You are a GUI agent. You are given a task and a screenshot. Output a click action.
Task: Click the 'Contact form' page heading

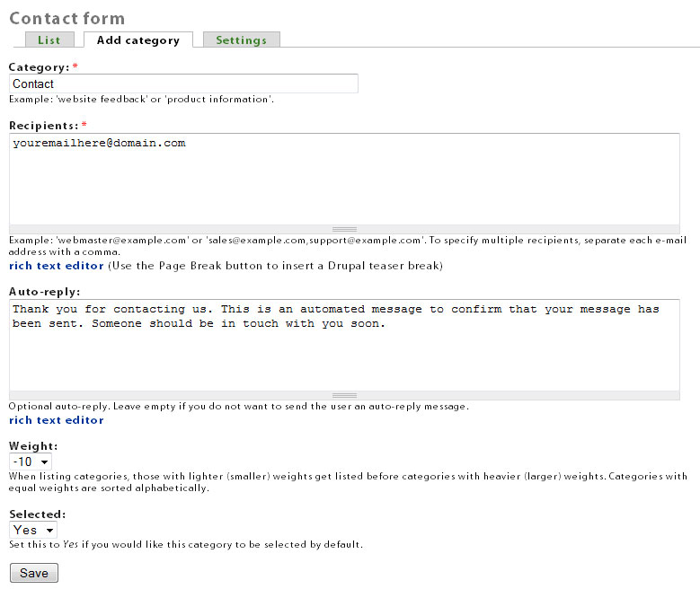pos(66,18)
